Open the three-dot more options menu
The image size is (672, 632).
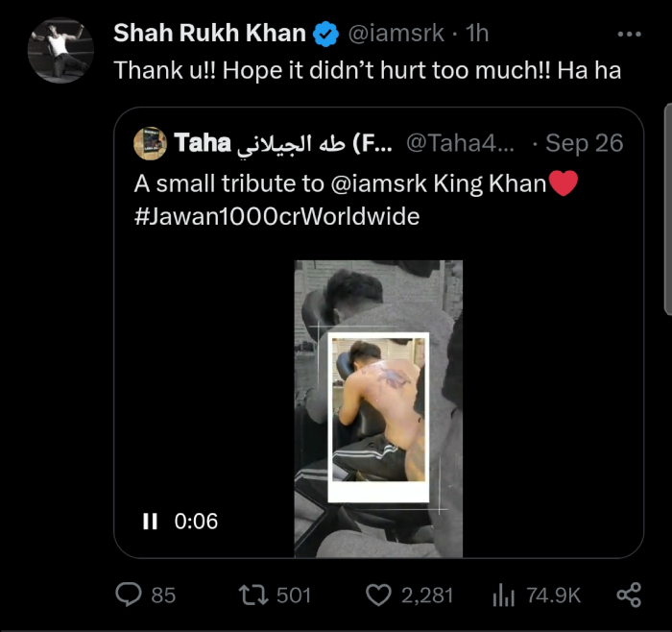[628, 34]
